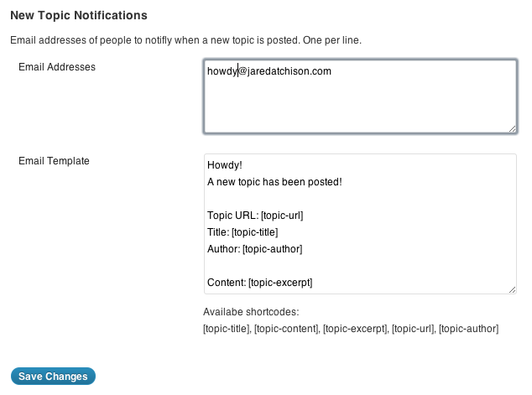This screenshot has height=395, width=532.
Task: Grab the Email Template textarea resize handle
Action: [512, 288]
